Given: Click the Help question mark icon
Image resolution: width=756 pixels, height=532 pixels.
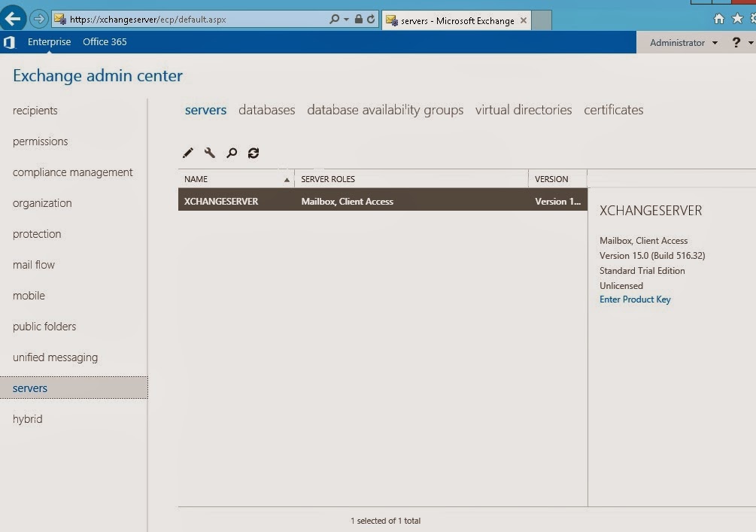Looking at the screenshot, I should coord(736,42).
